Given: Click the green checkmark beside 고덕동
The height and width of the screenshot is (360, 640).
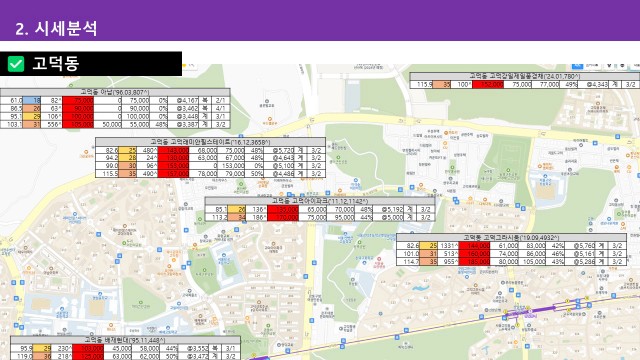Looking at the screenshot, I should [x=16, y=64].
